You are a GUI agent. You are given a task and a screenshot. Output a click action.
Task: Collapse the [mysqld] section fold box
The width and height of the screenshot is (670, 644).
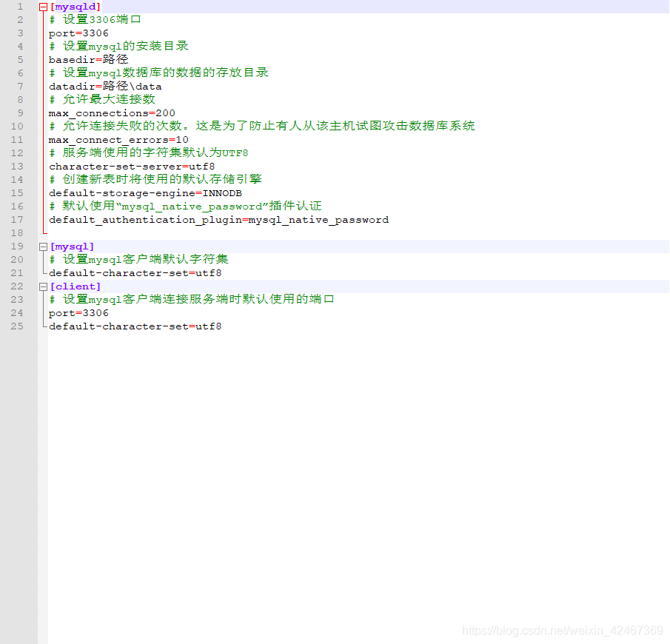coord(44,6)
